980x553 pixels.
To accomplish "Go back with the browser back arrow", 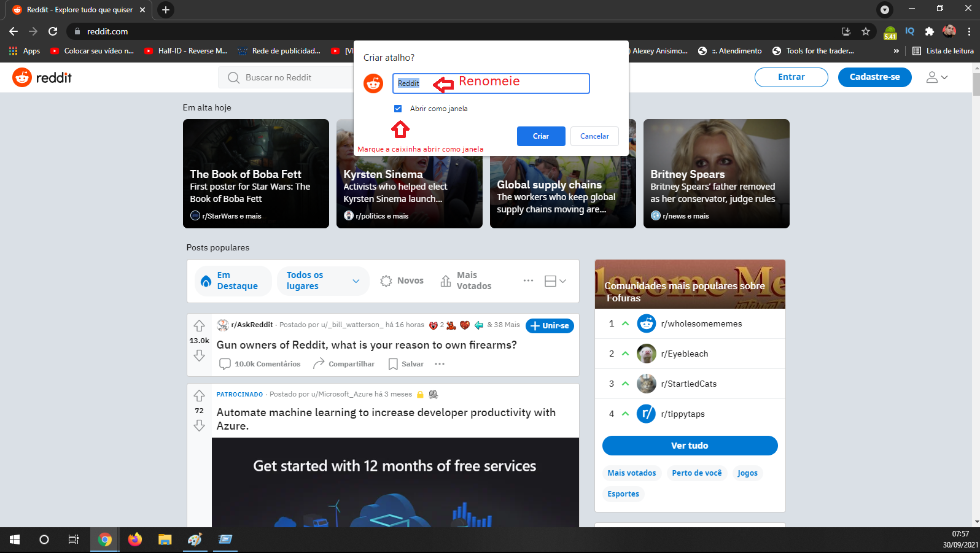I will coord(14,31).
